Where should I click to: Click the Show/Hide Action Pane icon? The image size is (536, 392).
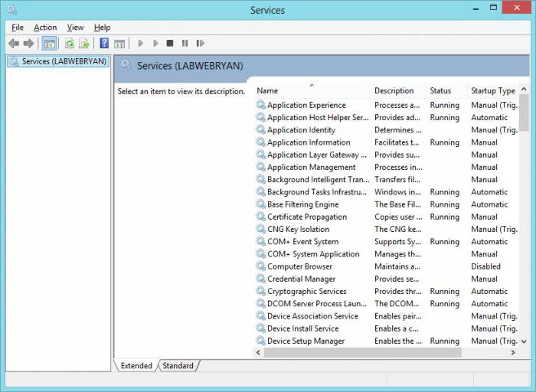point(119,44)
